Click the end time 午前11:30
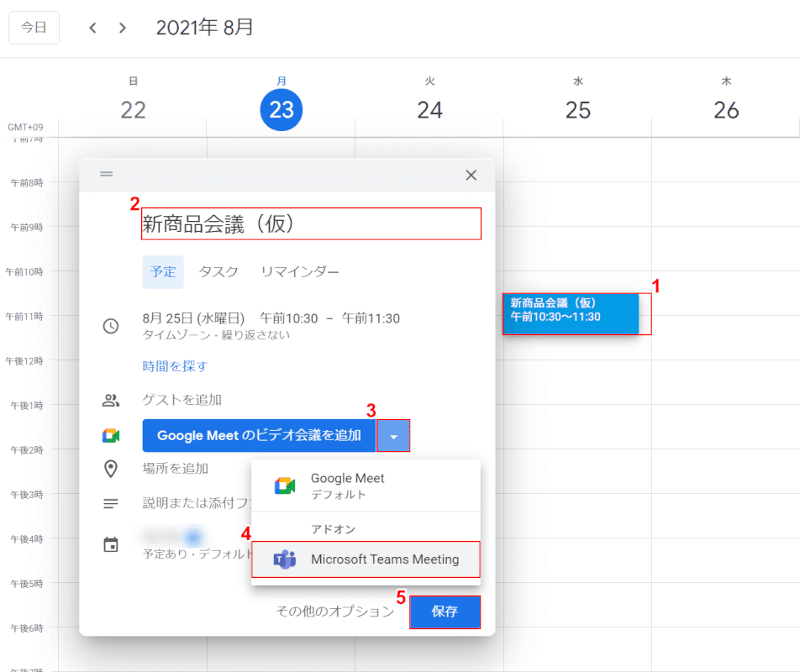This screenshot has height=672, width=800. [x=371, y=318]
